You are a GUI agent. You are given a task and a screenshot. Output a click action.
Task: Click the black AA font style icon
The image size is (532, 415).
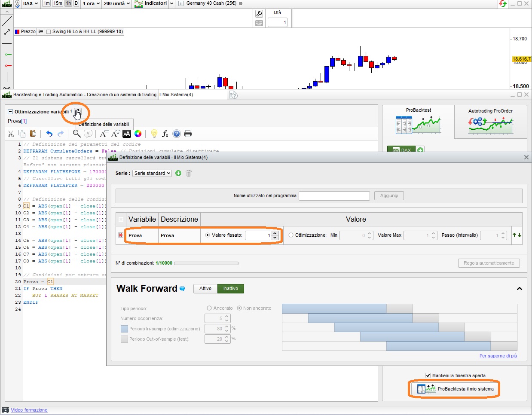coord(127,134)
